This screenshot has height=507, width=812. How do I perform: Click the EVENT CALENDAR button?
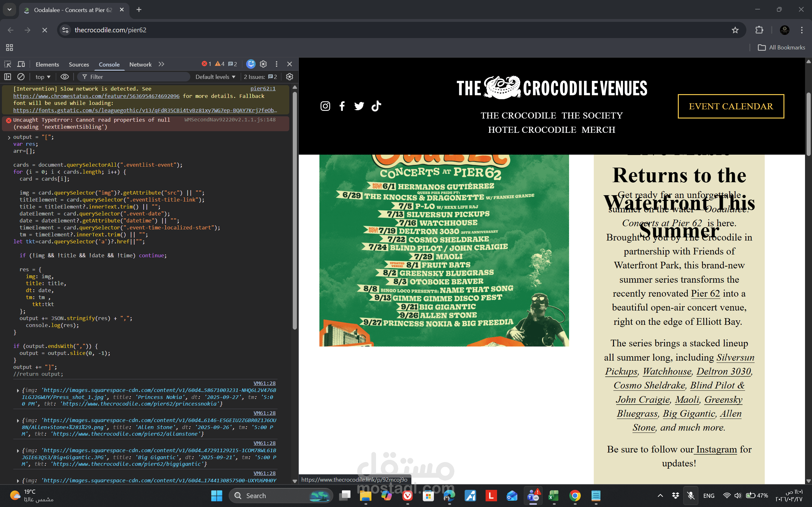click(x=731, y=106)
